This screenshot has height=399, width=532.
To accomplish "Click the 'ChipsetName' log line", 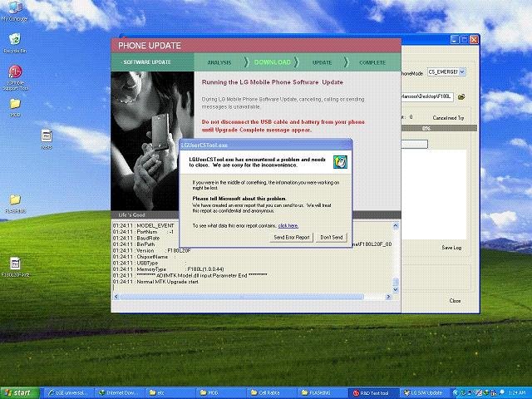I will coord(145,257).
